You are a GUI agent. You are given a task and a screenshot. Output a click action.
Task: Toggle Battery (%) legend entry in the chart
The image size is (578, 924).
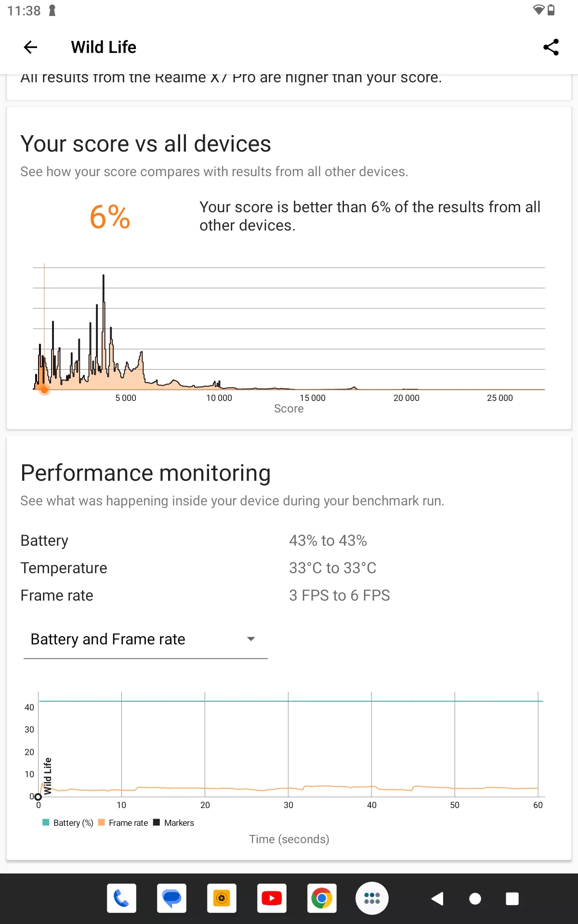[x=68, y=823]
